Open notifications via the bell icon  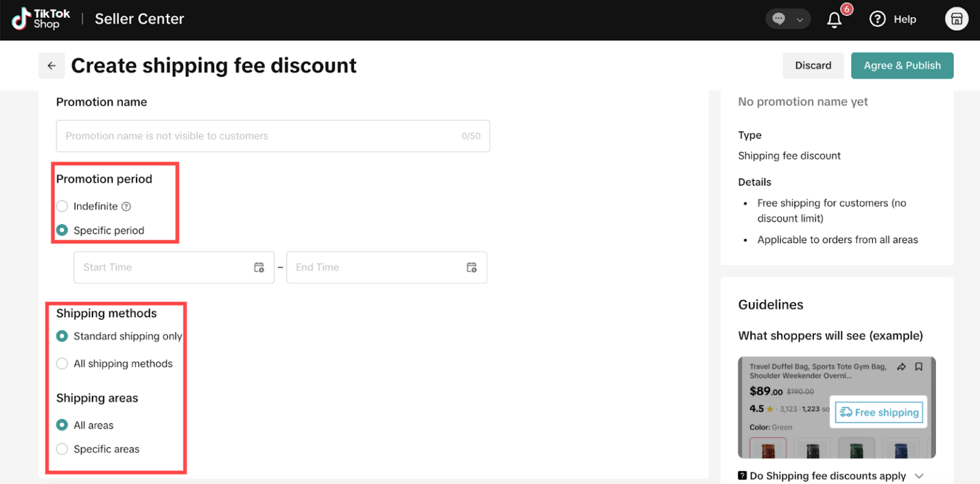[x=834, y=19]
